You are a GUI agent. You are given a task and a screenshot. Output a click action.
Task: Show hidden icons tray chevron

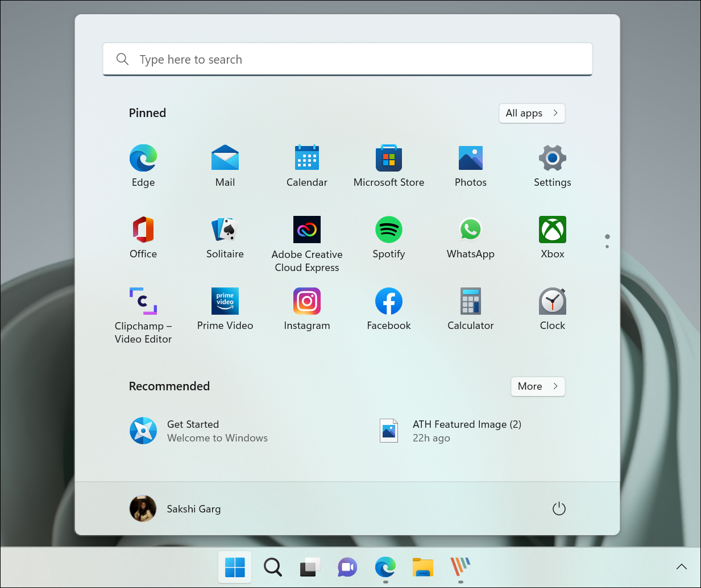(682, 566)
